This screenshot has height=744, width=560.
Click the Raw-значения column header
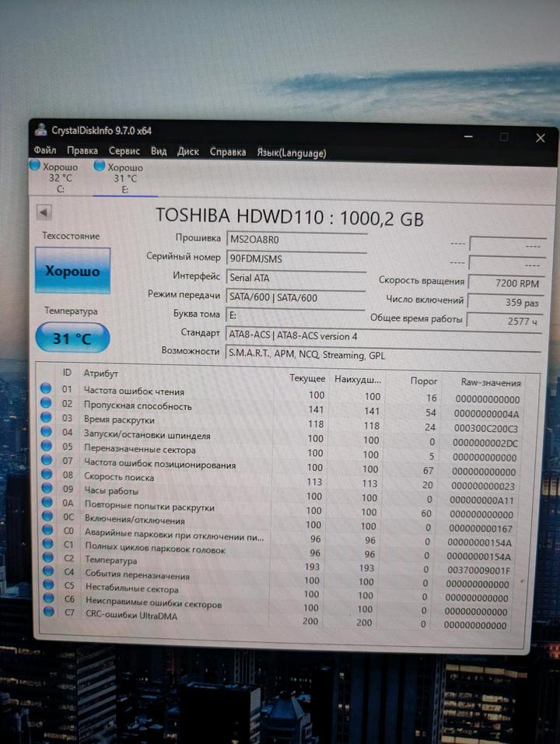[x=491, y=382]
